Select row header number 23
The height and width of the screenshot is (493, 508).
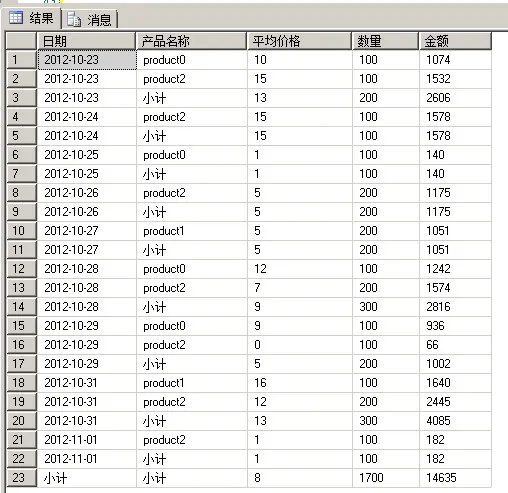[21, 478]
